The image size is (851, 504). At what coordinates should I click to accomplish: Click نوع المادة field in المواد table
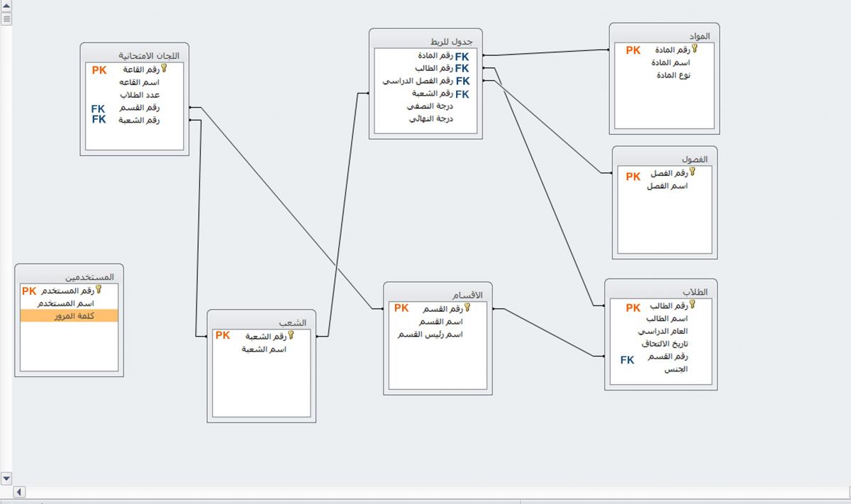pos(673,75)
